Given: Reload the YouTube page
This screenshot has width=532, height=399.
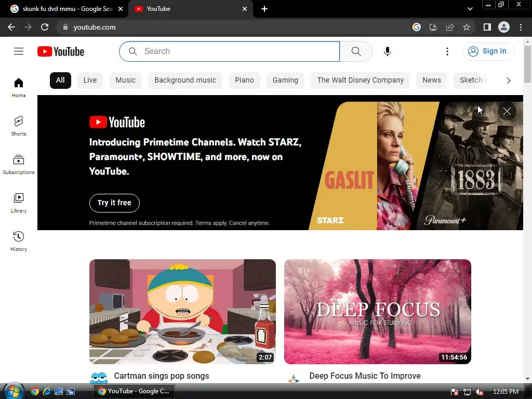Looking at the screenshot, I should [x=45, y=27].
